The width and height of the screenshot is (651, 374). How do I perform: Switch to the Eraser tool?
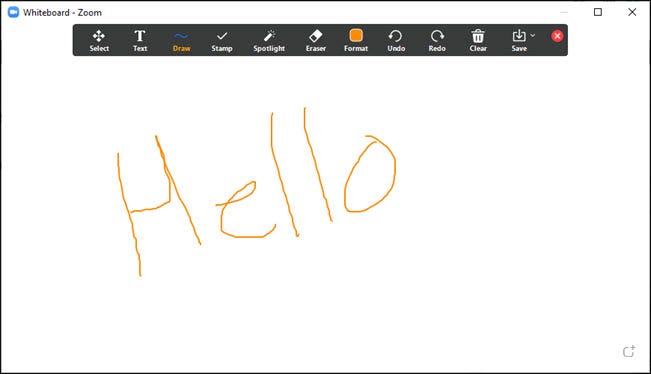316,41
